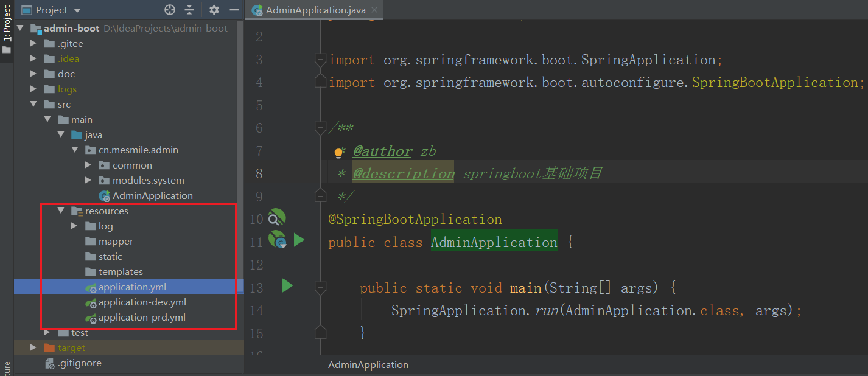Click the collapse all icon in Project panel
Viewport: 868px width, 376px height.
point(189,10)
